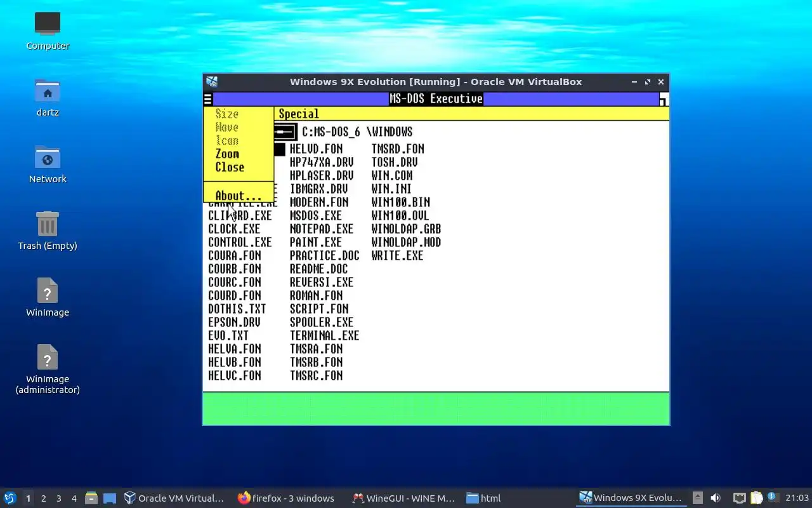Select file PRACTICE.DOC

[x=325, y=256]
